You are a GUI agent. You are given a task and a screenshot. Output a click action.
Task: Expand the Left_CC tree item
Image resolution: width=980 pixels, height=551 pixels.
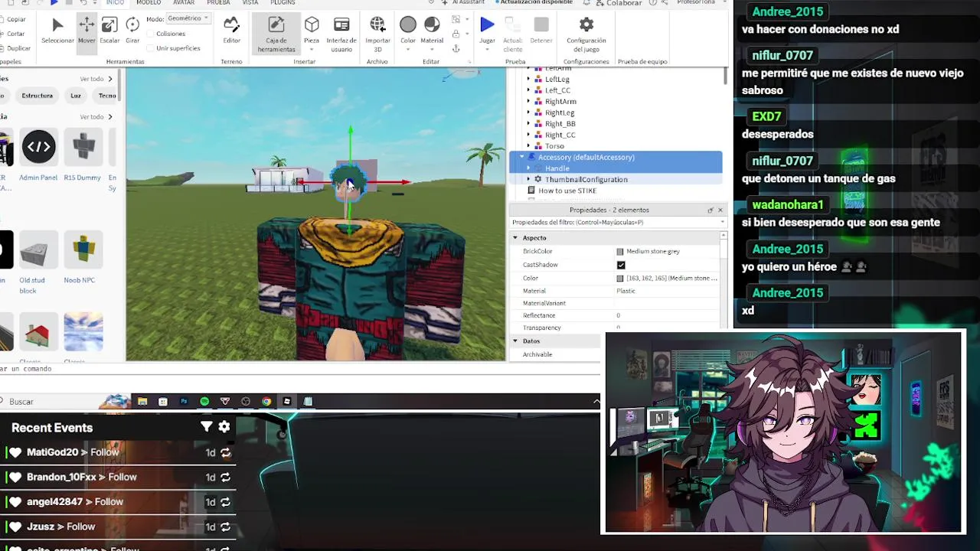(x=528, y=90)
